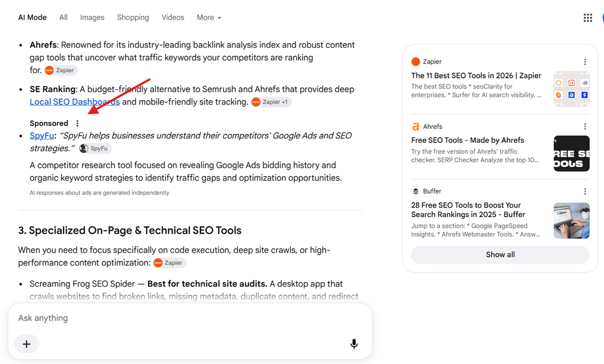
Task: Click the Buffer article laptop thumbnail
Action: click(x=572, y=221)
